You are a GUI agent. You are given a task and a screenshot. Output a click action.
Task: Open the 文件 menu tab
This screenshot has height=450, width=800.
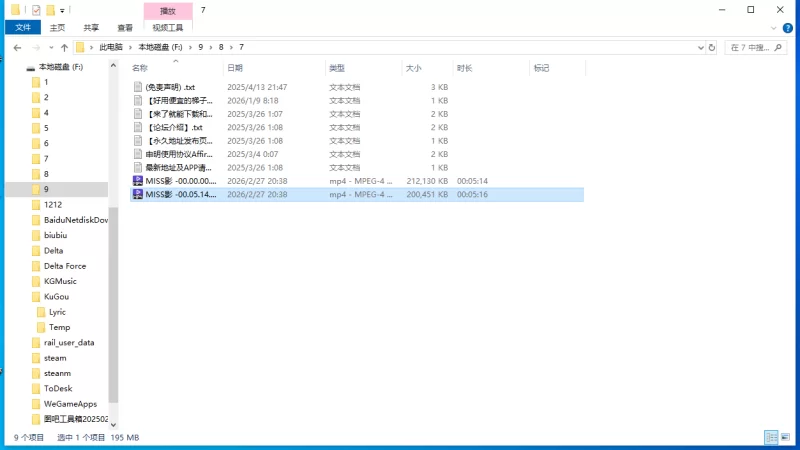[x=22, y=28]
